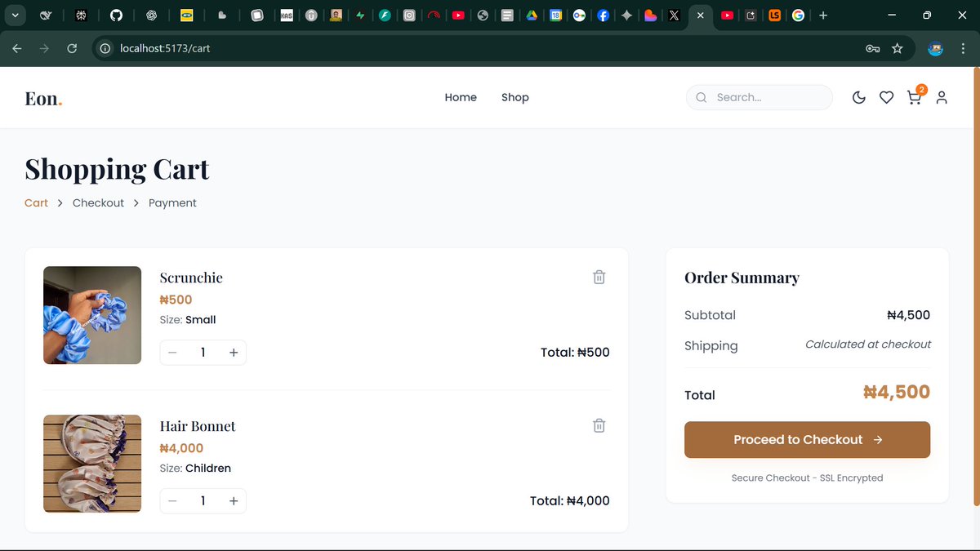
Task: Delete the Scrunchie item with trash icon
Action: [x=599, y=277]
